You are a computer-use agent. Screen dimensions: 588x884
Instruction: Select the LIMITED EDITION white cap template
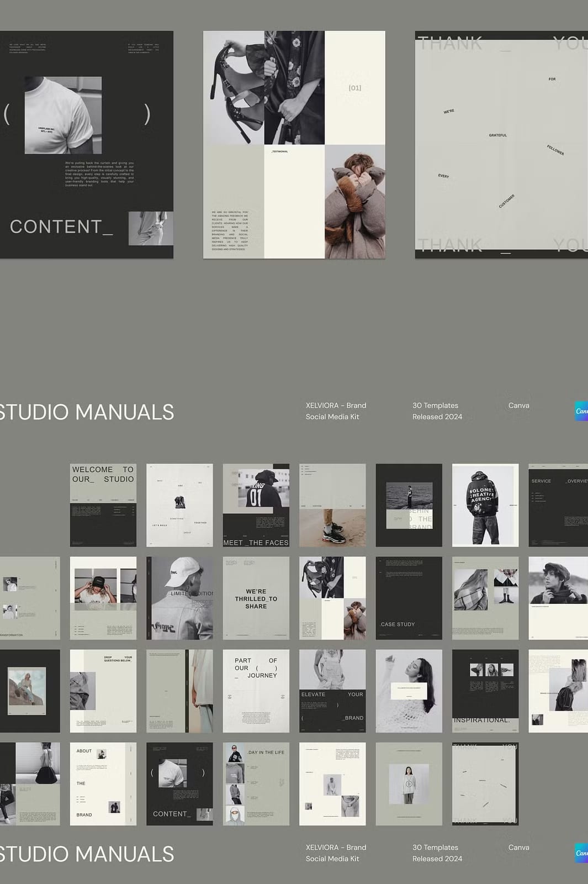(x=179, y=598)
